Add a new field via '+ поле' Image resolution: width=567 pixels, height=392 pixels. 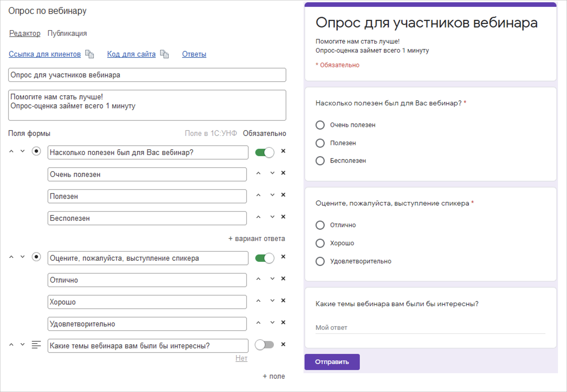click(x=274, y=376)
